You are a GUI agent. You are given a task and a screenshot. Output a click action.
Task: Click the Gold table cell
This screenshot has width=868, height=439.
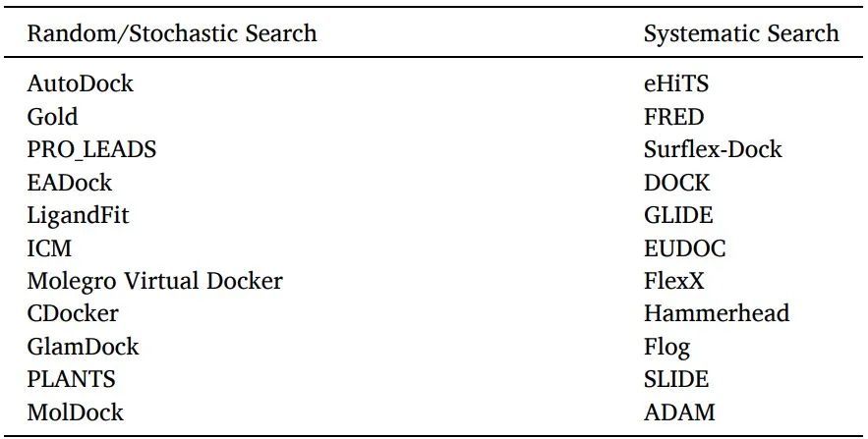52,117
